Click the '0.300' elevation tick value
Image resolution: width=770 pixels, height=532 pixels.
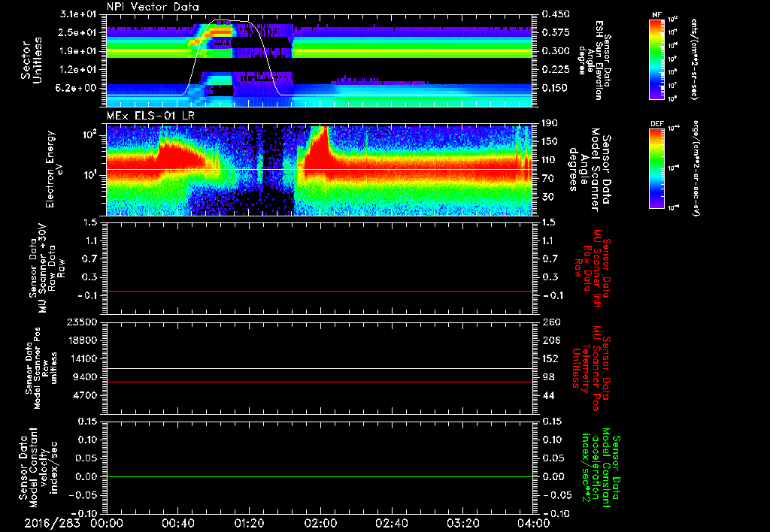pos(556,51)
